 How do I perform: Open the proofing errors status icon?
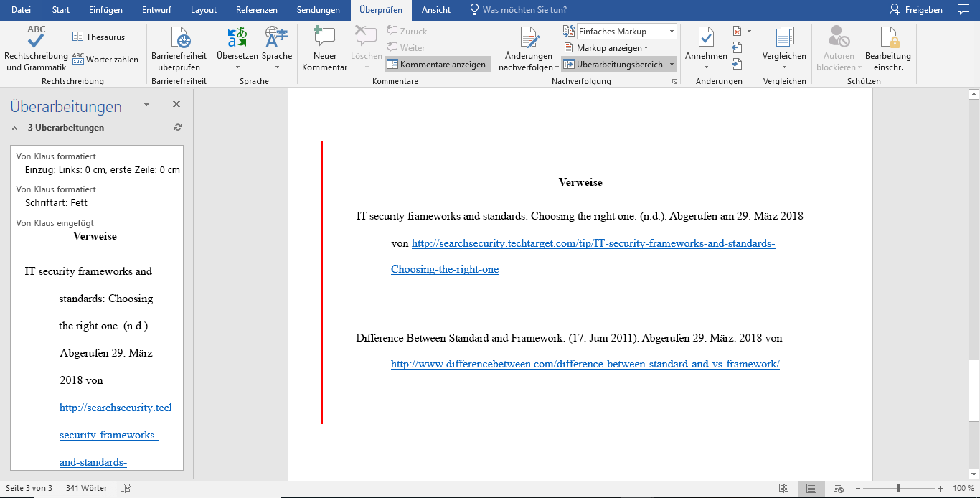click(126, 488)
